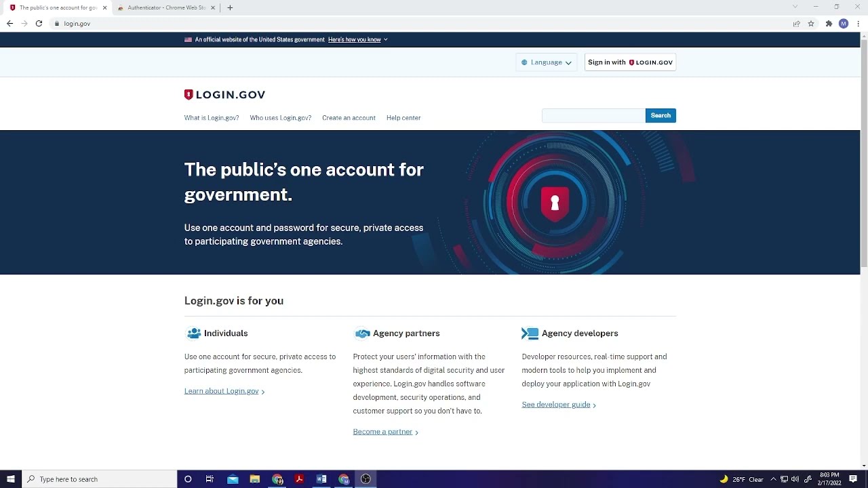The width and height of the screenshot is (868, 488).
Task: Open Task View on taskbar
Action: 210,479
